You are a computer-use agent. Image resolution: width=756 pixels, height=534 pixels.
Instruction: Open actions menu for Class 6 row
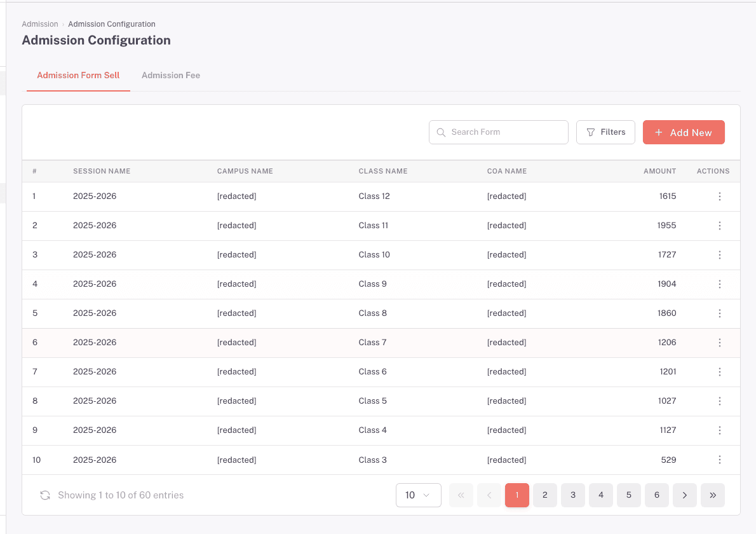pyautogui.click(x=719, y=372)
